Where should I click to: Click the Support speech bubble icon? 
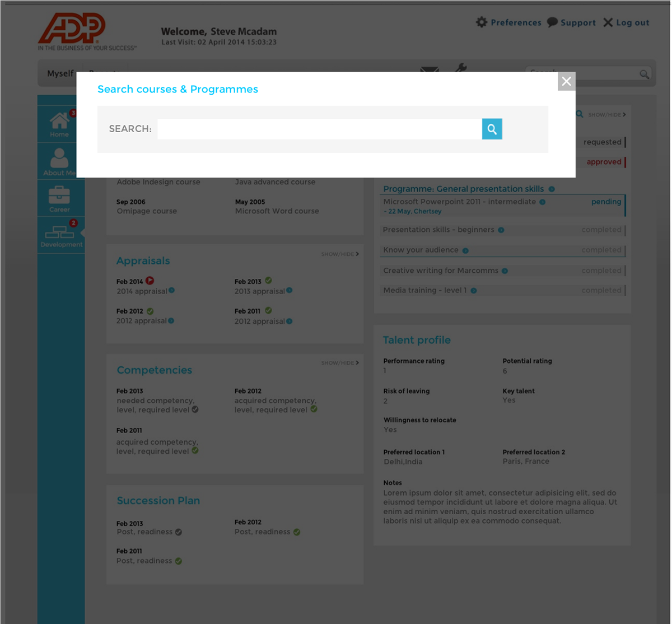[x=552, y=22]
